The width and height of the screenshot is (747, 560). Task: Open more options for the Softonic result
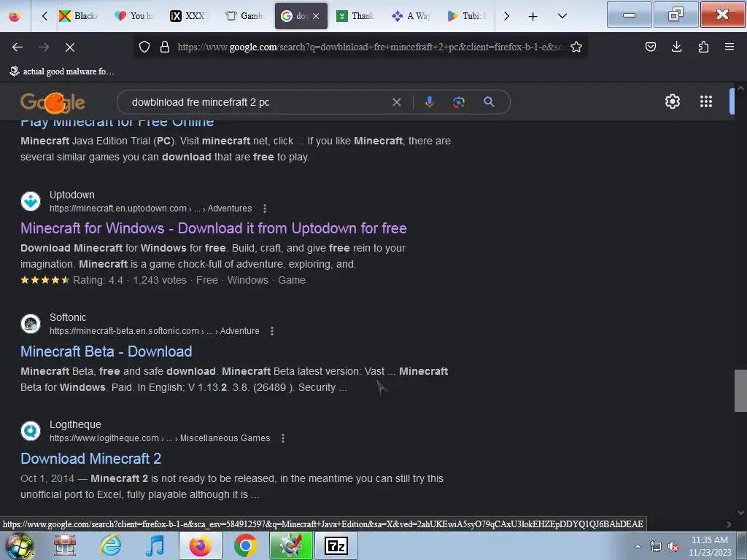tap(272, 331)
